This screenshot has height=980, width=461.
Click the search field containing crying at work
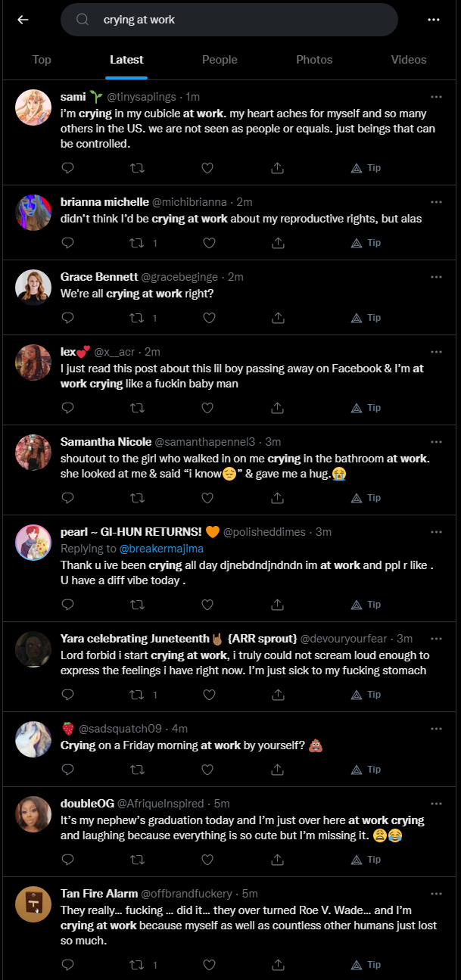click(x=229, y=20)
